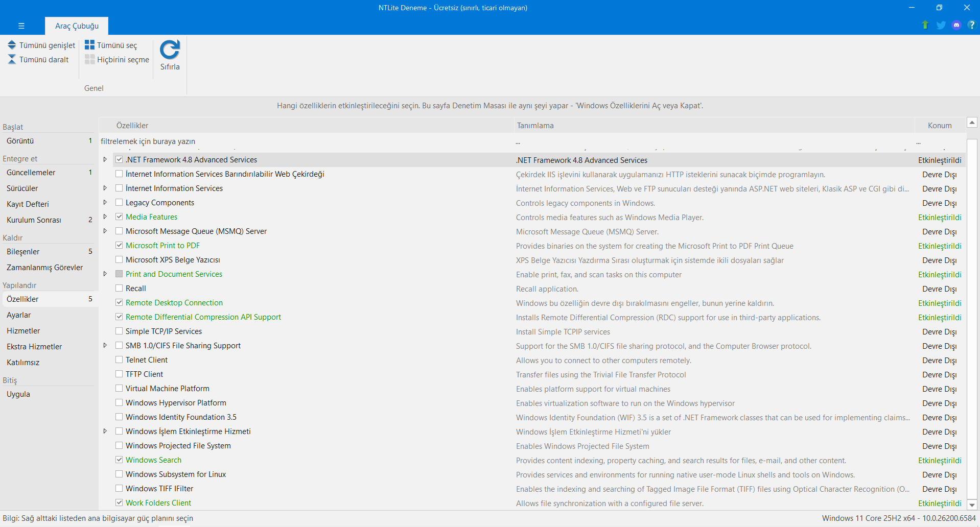Image resolution: width=980 pixels, height=527 pixels.
Task: Click the Sıfırla reset arrow icon
Action: (x=170, y=50)
